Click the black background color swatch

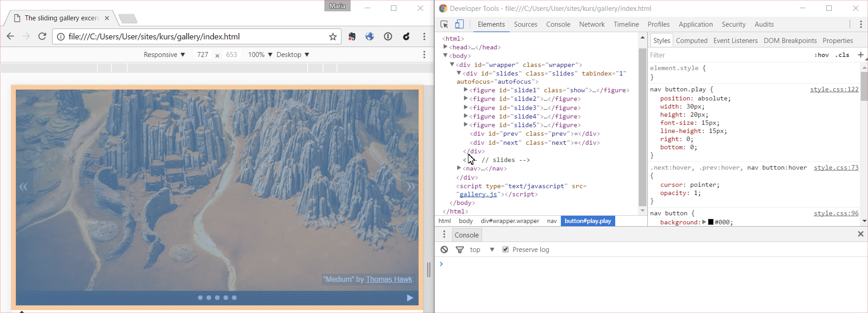coord(711,222)
